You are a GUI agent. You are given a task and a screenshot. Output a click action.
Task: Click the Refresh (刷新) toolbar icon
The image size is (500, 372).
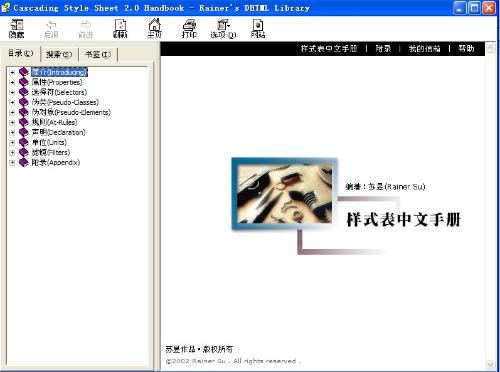[120, 28]
